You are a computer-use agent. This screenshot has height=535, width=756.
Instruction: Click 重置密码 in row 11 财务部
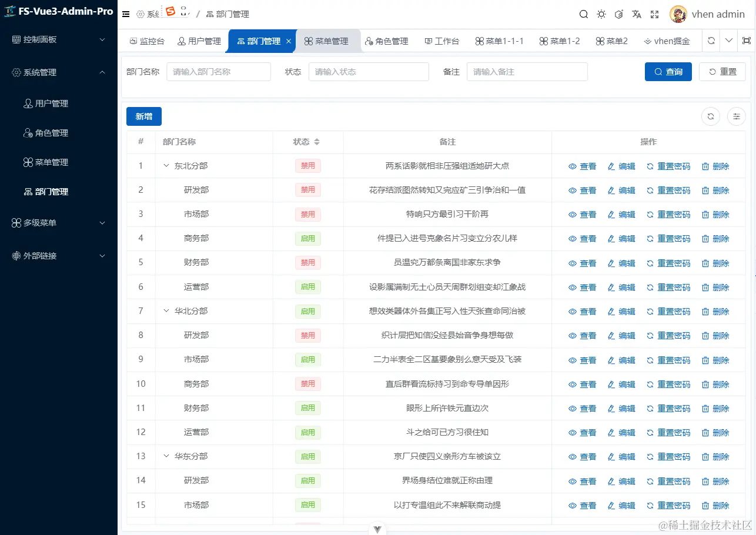click(x=668, y=409)
